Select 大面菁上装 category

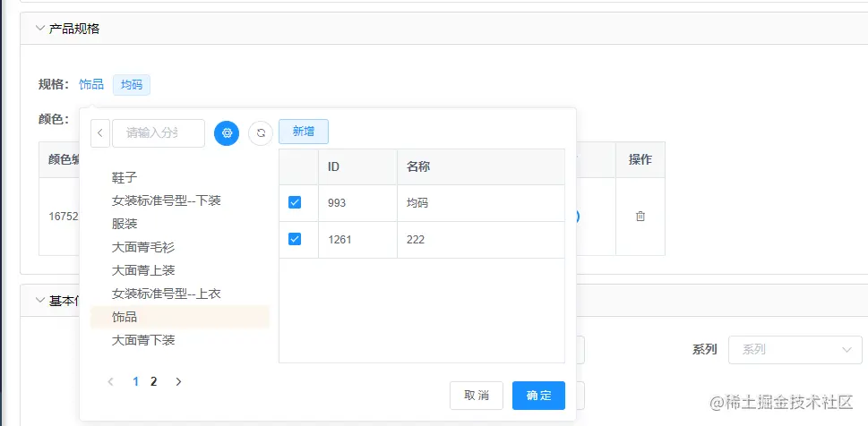pos(179,270)
